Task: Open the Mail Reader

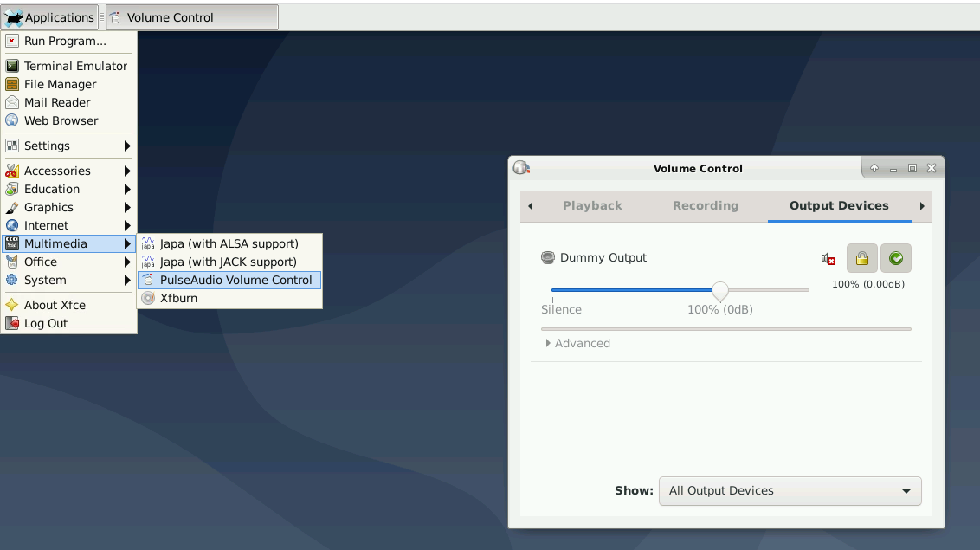Action: (68, 102)
